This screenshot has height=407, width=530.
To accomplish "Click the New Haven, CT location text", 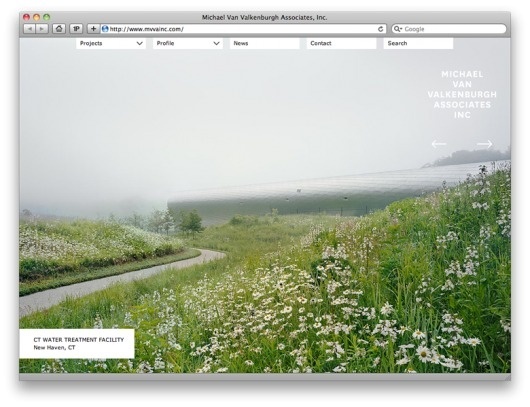I will (54, 348).
